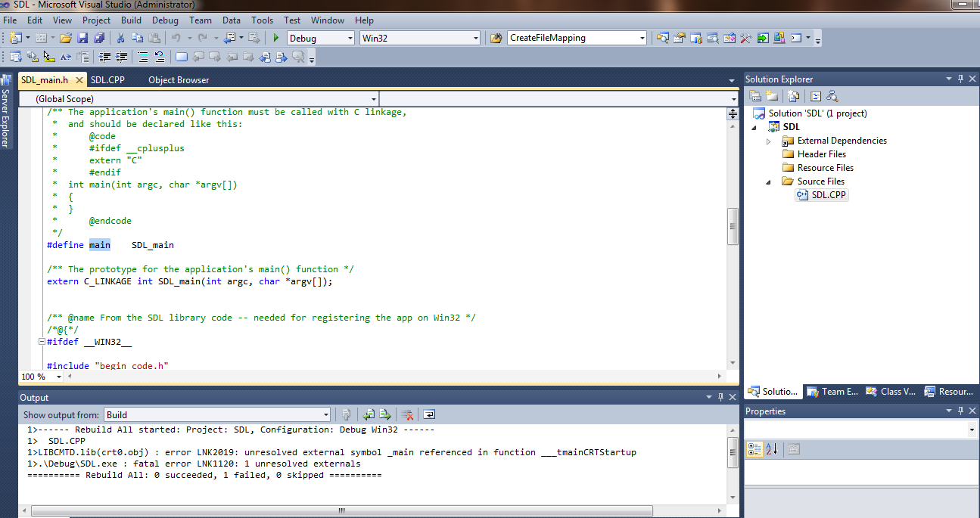Open the Build menu
This screenshot has height=518, width=980.
[x=131, y=20]
